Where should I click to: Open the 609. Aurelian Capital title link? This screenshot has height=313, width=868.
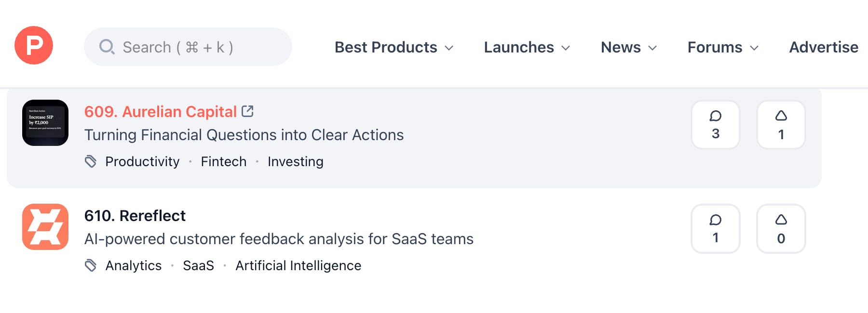pos(160,112)
